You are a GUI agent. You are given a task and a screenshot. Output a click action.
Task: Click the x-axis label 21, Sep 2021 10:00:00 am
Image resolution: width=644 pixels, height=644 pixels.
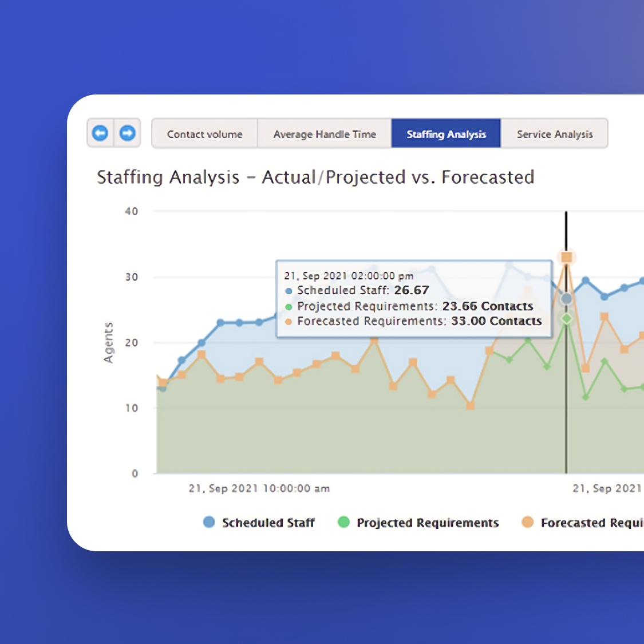(x=259, y=488)
